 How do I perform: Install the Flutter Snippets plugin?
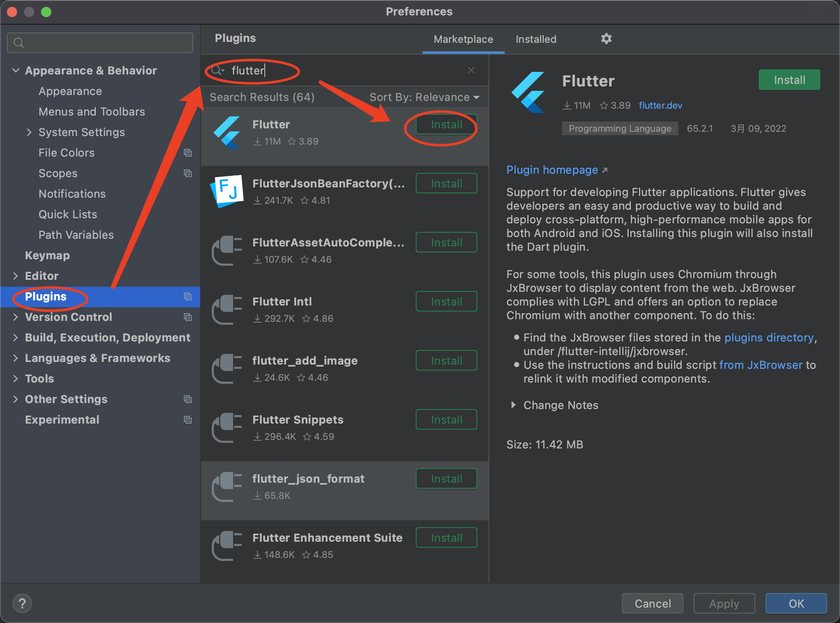click(x=446, y=420)
